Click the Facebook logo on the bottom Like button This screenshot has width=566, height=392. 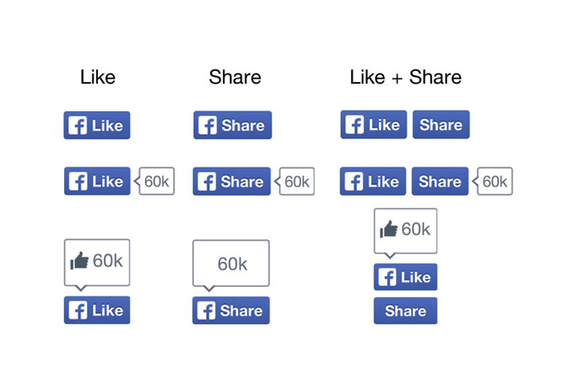pos(77,310)
